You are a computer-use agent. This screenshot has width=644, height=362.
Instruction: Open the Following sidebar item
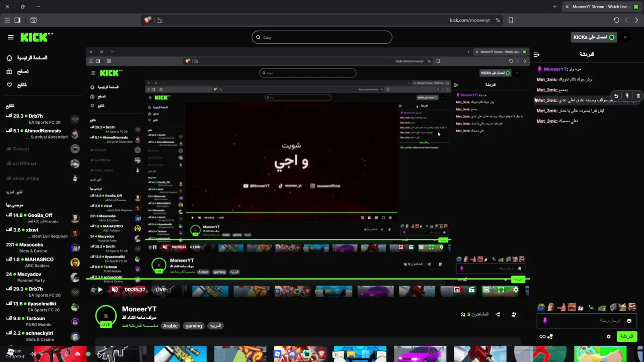17,84
